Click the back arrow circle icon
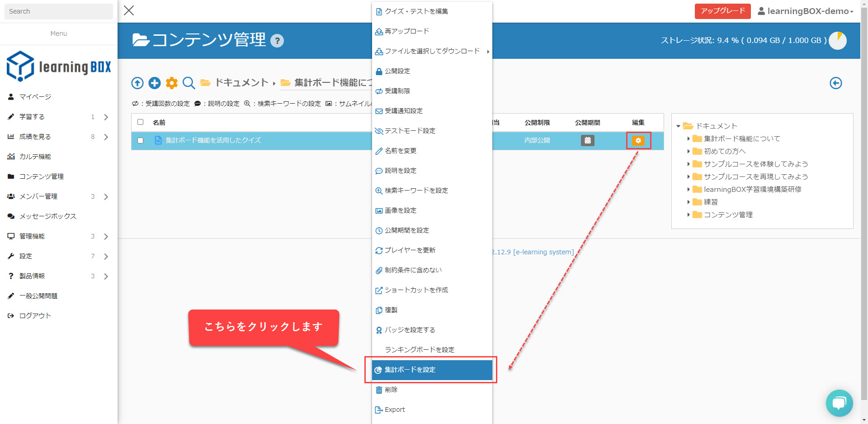Viewport: 868px width, 424px height. pyautogui.click(x=835, y=83)
